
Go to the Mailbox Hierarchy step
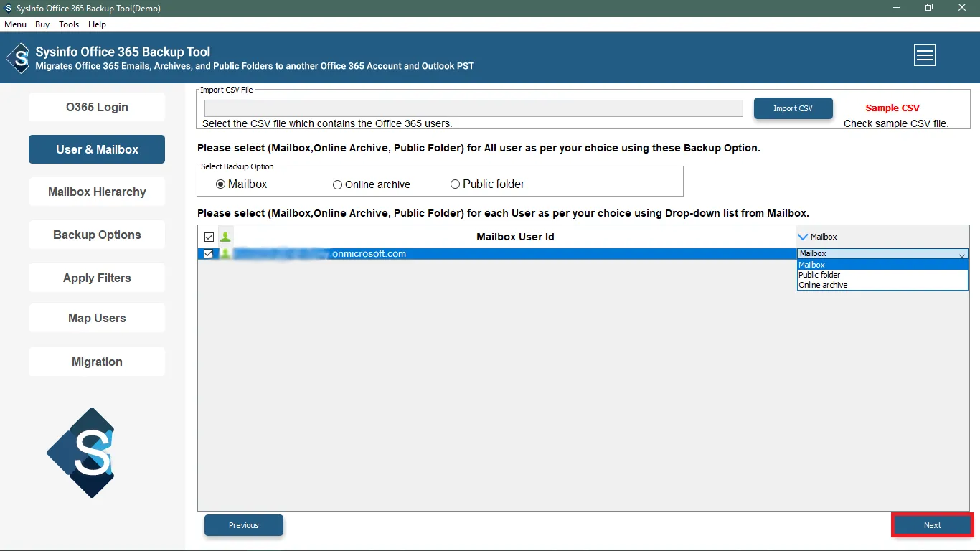[x=97, y=192]
